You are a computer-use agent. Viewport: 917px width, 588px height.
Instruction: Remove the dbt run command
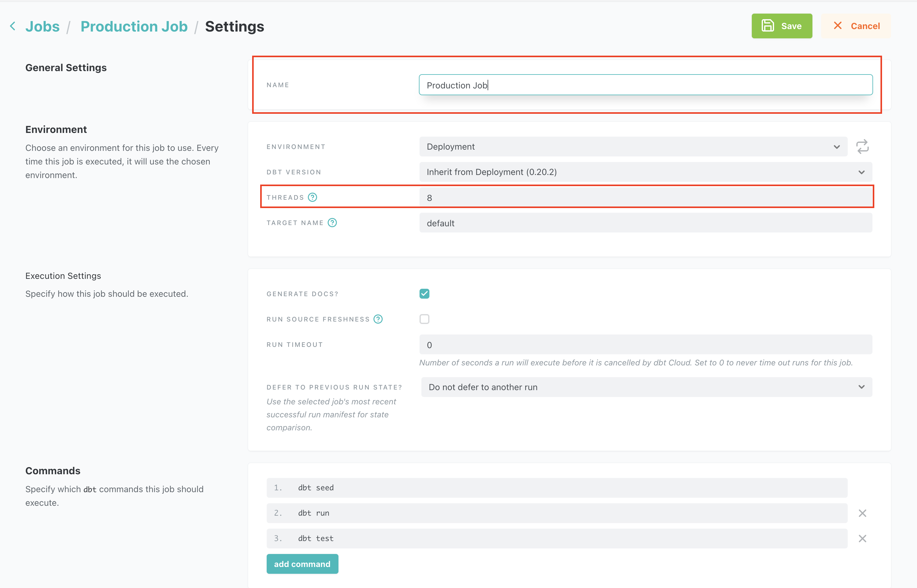coord(862,513)
